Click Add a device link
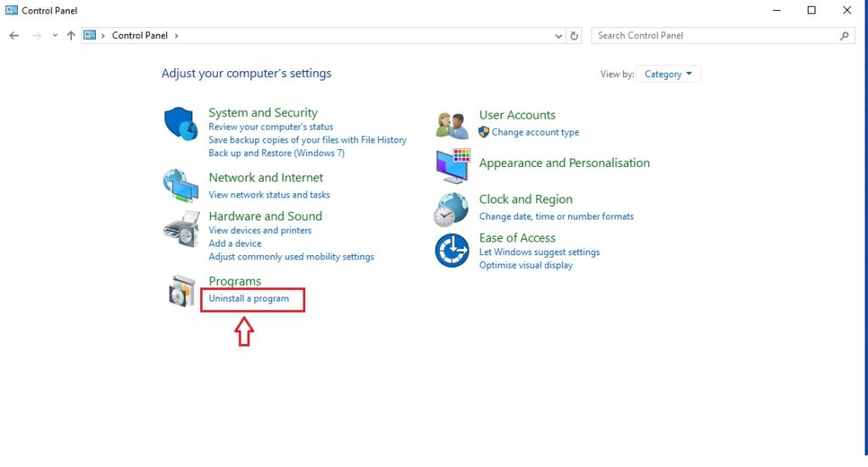Screen dimensions: 868x467 [235, 243]
